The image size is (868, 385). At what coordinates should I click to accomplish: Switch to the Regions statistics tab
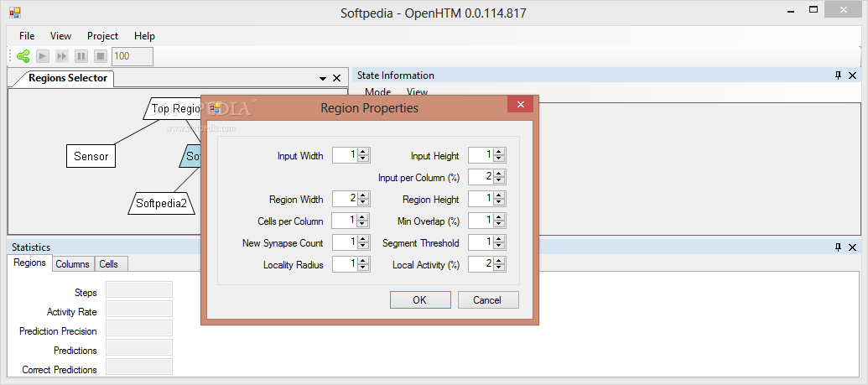tap(30, 263)
